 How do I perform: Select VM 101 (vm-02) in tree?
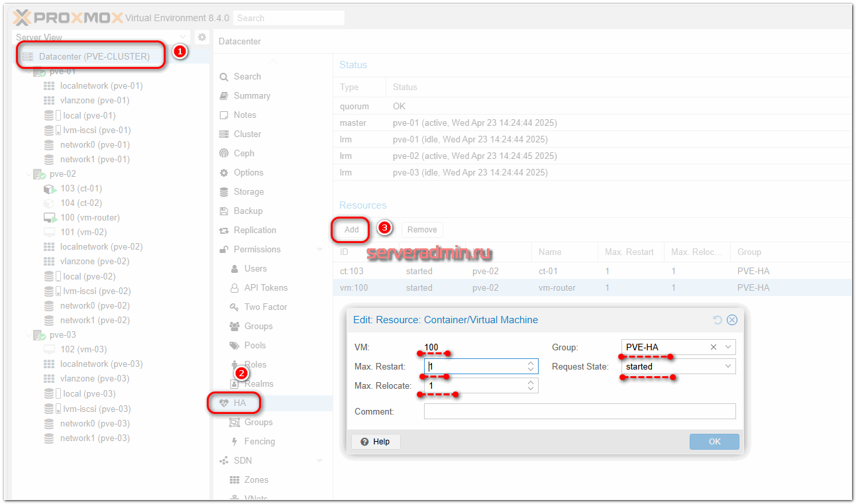coord(83,232)
